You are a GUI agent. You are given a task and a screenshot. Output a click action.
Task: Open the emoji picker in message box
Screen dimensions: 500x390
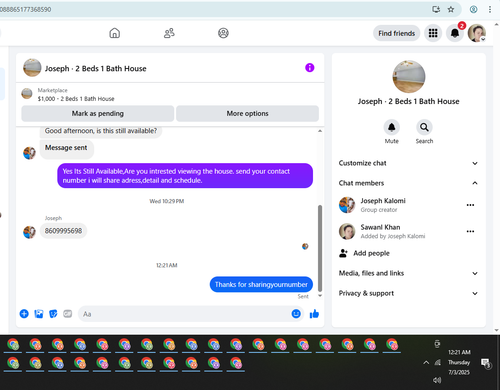[x=296, y=314]
